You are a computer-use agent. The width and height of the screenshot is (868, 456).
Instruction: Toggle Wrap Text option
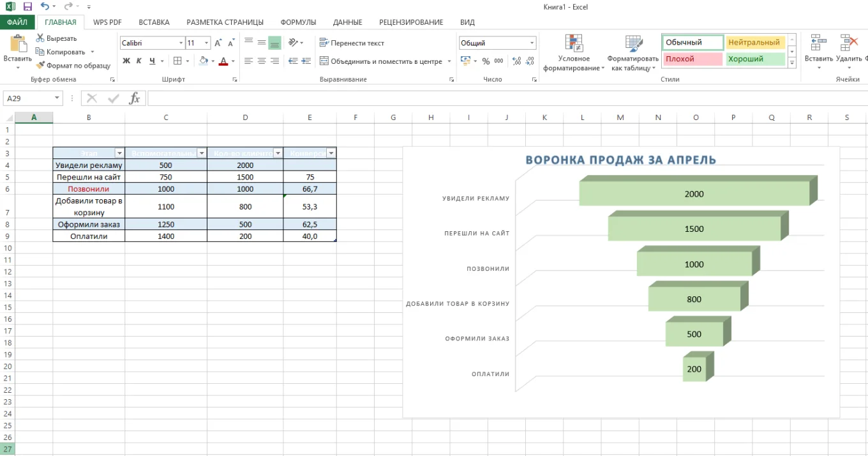point(352,43)
